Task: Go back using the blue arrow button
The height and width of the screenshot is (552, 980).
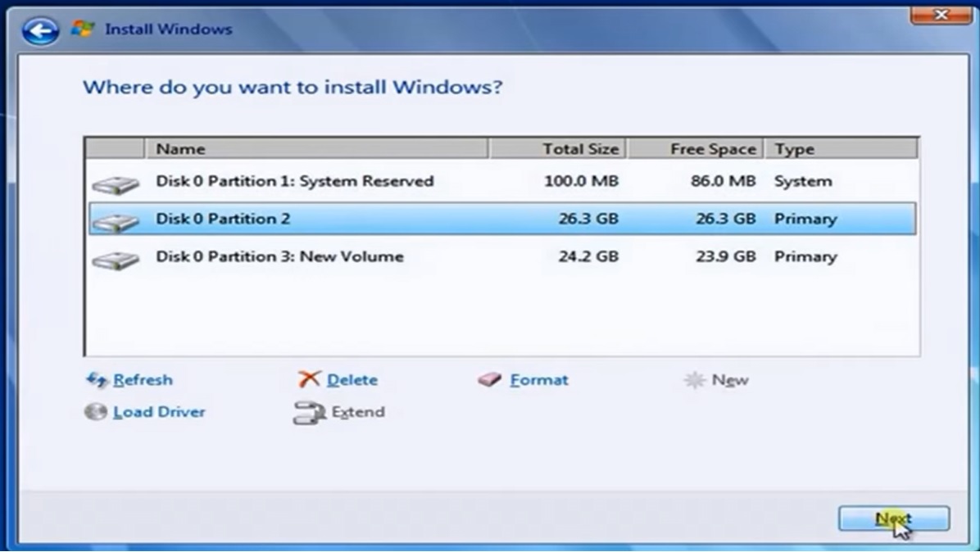Action: (40, 30)
